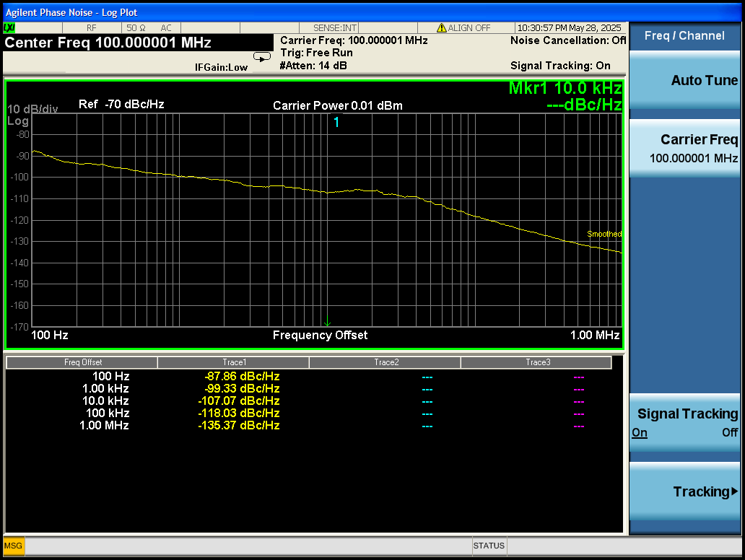The height and width of the screenshot is (560, 745).
Task: Click the MSG indicator in status bar
Action: [x=13, y=546]
